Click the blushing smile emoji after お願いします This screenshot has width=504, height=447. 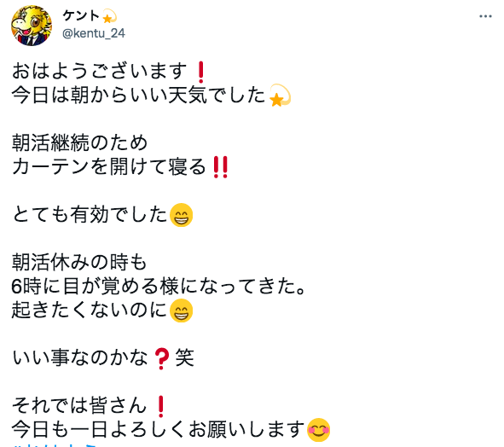[318, 430]
